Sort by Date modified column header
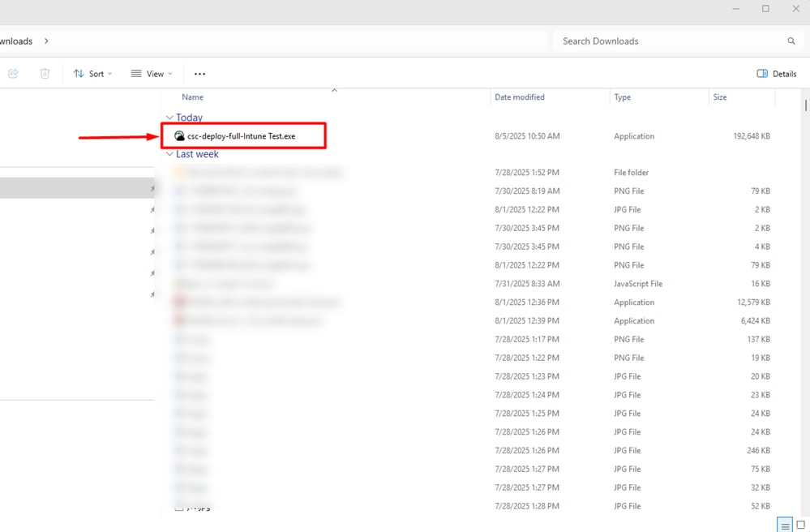The image size is (810, 532). pyautogui.click(x=520, y=97)
